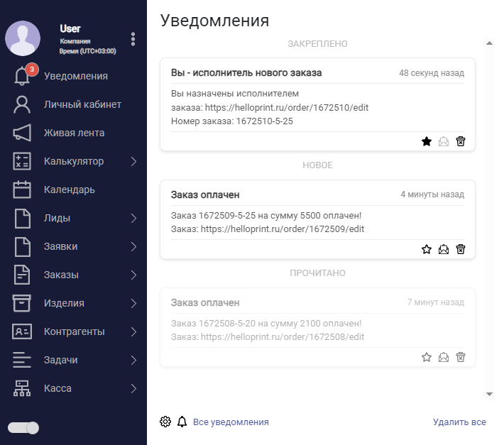Click Удалить все link
504x445 pixels.
[x=459, y=422]
